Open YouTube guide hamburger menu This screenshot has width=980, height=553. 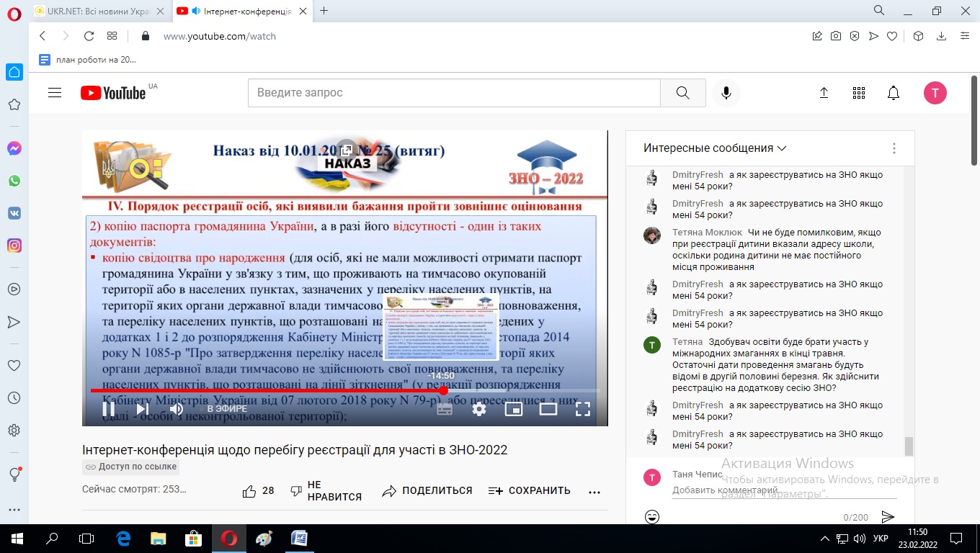(55, 93)
